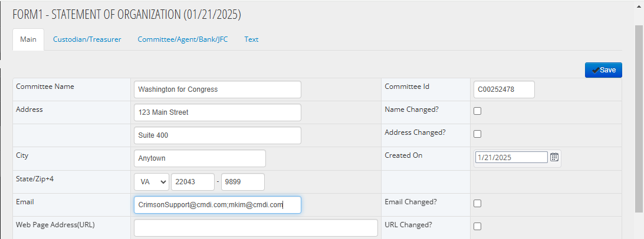Toggle the Email Changed? checkbox

tap(477, 203)
